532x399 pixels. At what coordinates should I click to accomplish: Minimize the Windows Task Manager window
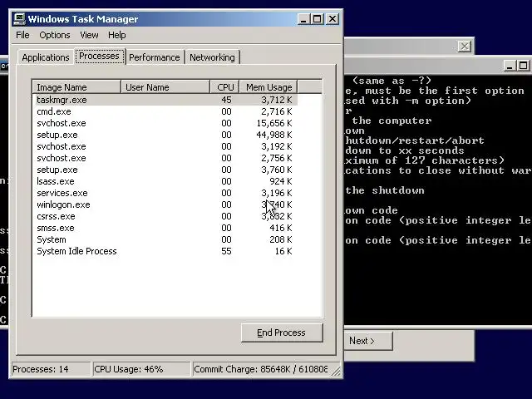[x=303, y=19]
